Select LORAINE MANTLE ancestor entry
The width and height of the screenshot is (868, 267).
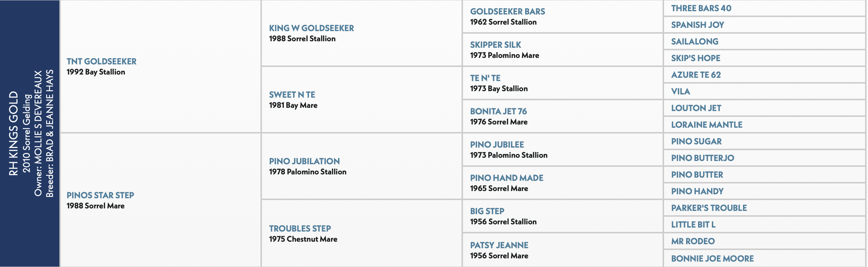(707, 125)
